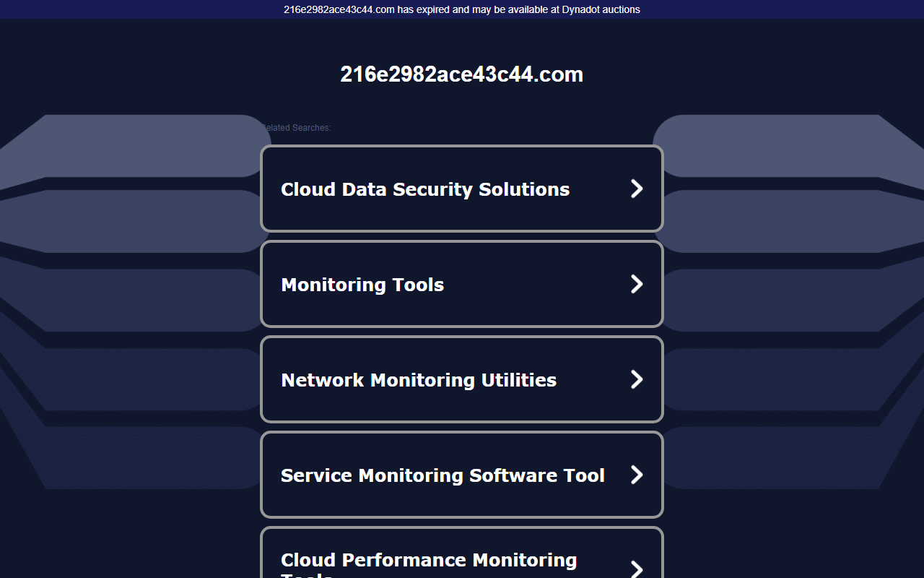
Task: Click chevron arrow on Cloud Performance Monitoring row
Action: tap(637, 569)
